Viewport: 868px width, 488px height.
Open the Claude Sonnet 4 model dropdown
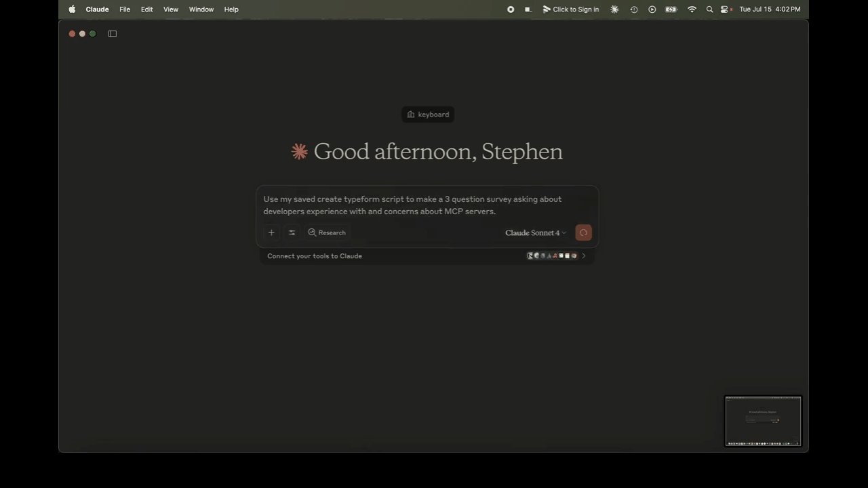535,232
